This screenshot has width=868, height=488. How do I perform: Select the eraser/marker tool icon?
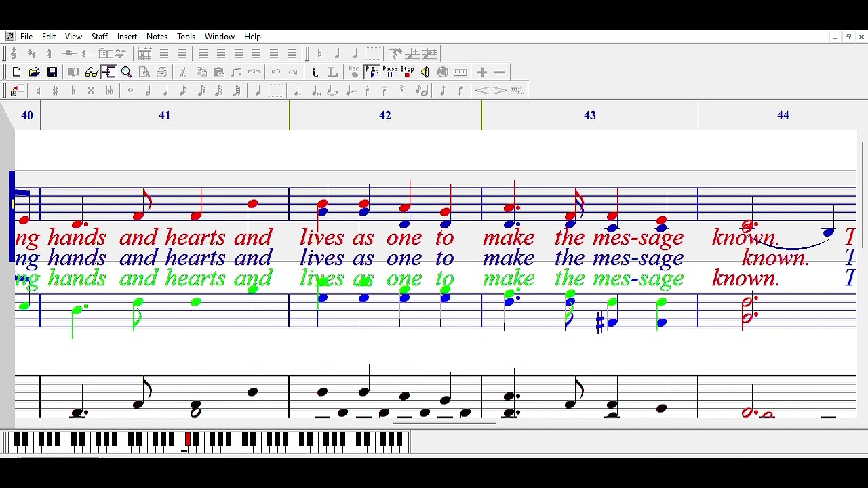(16, 90)
